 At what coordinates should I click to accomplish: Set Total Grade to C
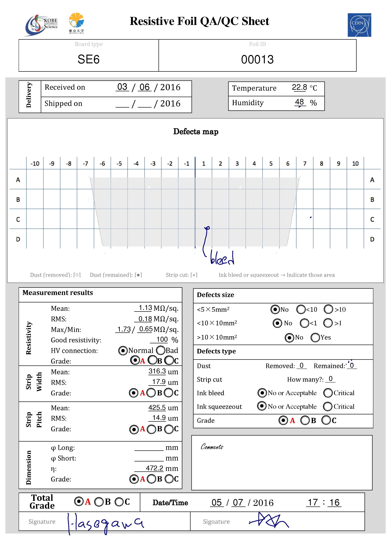(119, 502)
